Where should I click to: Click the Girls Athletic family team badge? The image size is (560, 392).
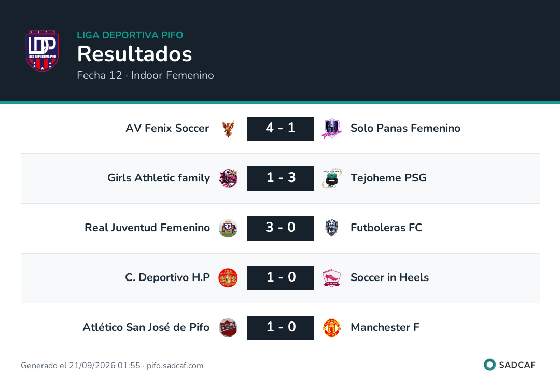coord(228,178)
